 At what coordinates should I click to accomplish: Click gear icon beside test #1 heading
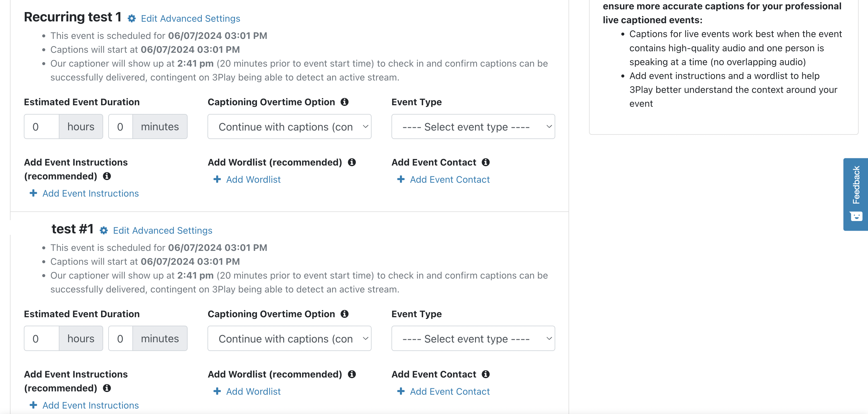[104, 230]
